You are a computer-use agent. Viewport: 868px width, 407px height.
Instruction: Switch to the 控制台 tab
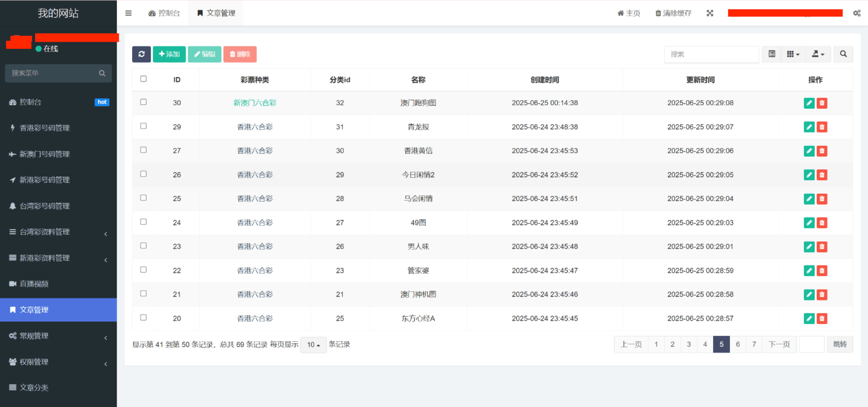164,13
